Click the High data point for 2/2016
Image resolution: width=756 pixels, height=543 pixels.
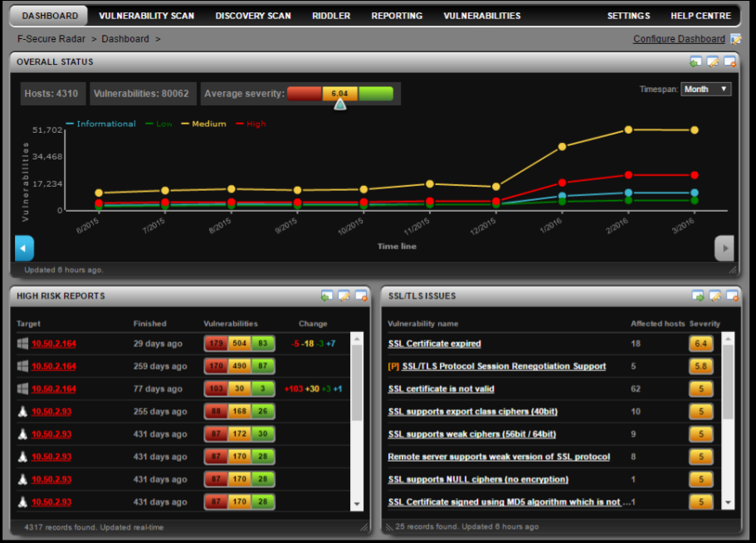(x=628, y=175)
